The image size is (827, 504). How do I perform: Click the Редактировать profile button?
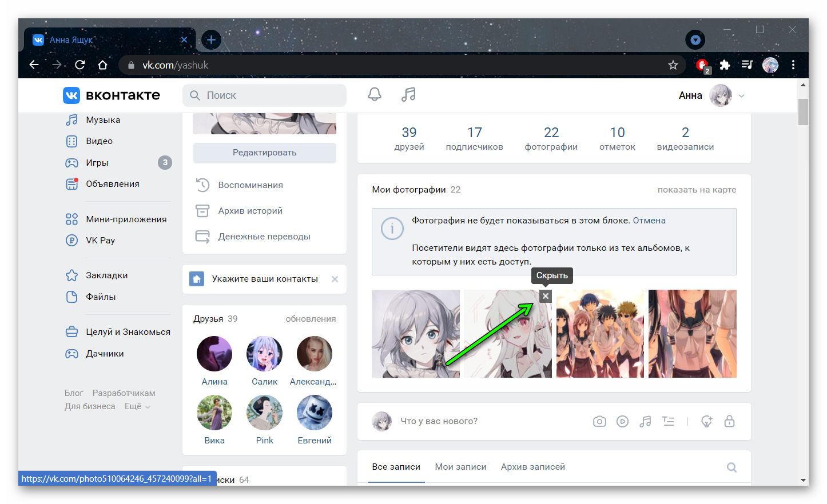[265, 153]
